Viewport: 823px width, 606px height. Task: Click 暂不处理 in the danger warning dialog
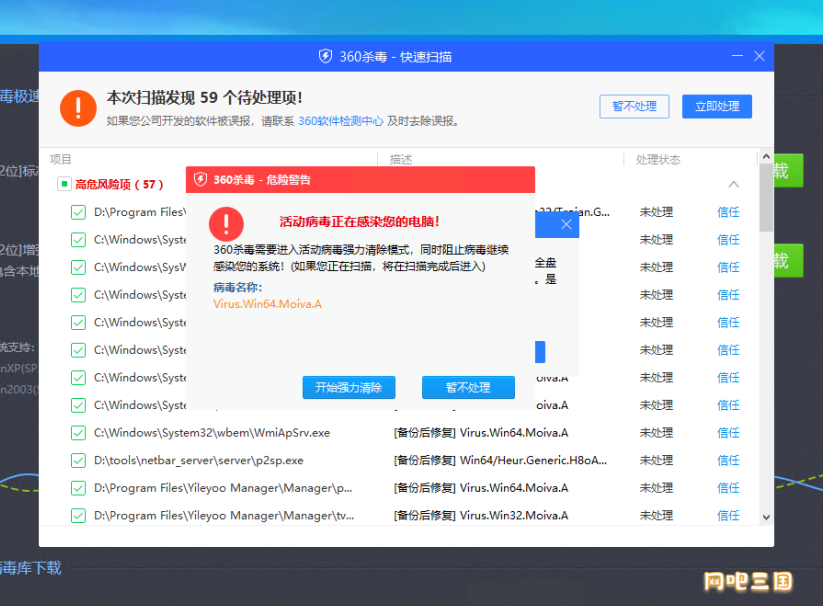468,388
